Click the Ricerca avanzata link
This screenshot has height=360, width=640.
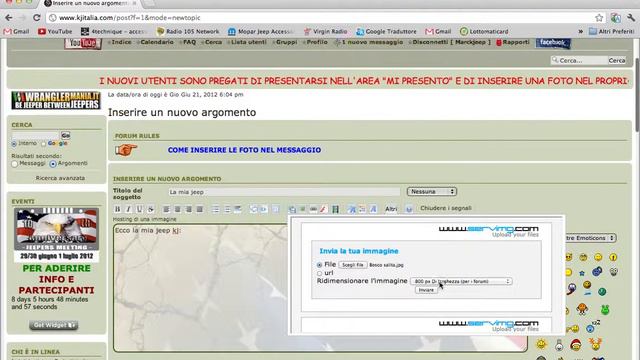60,178
